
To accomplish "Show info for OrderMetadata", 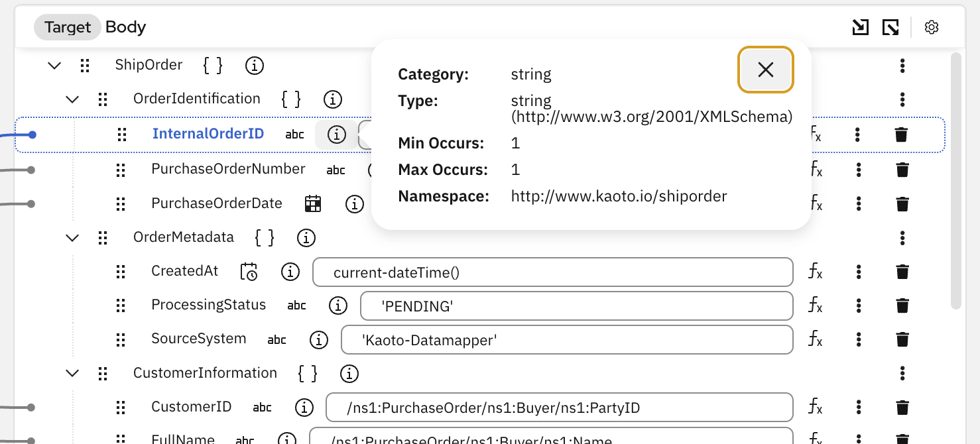I will (x=306, y=237).
